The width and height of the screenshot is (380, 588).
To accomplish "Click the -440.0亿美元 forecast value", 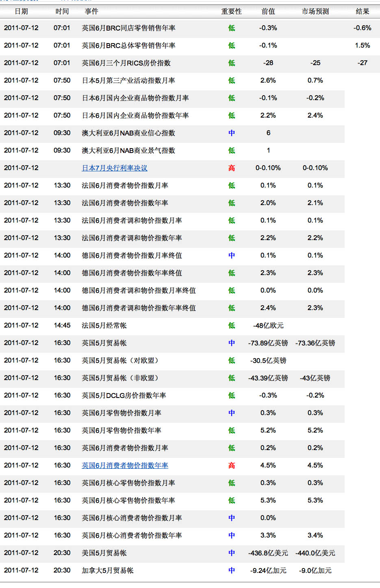I will 315,553.
